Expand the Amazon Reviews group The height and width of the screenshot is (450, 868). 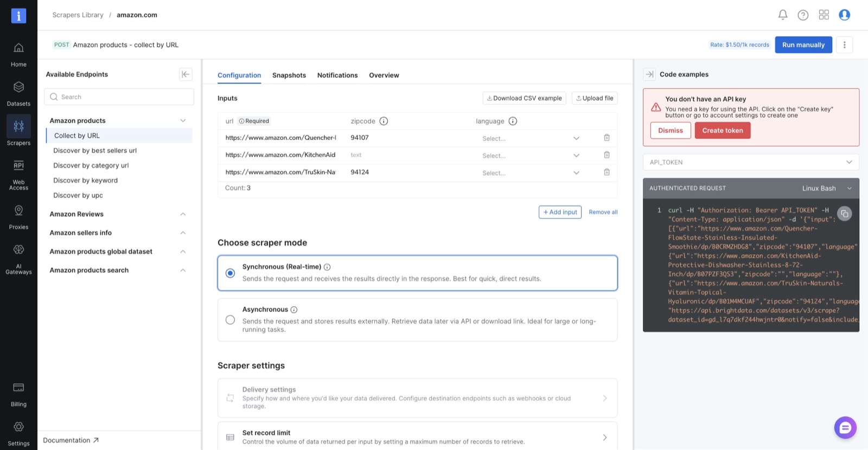coord(183,214)
